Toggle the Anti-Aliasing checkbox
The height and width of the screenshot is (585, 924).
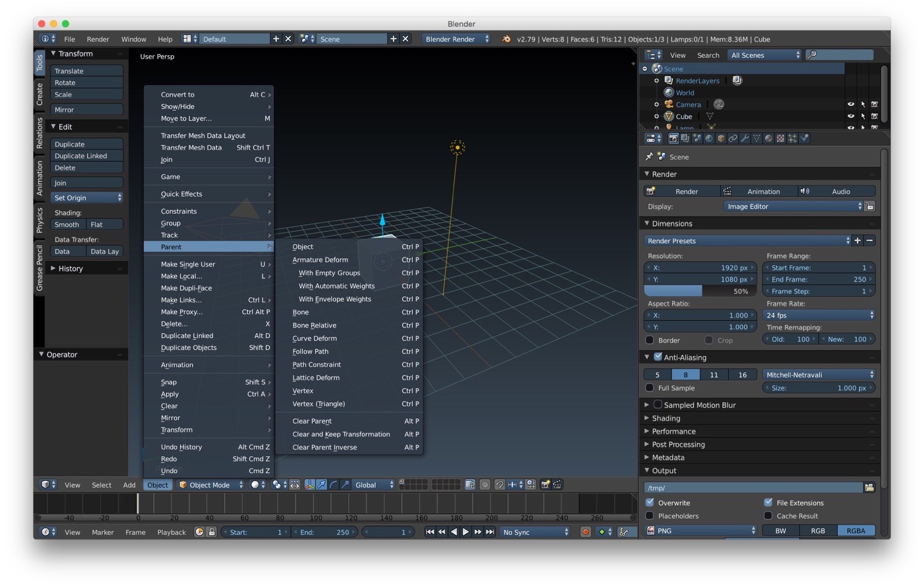(658, 357)
